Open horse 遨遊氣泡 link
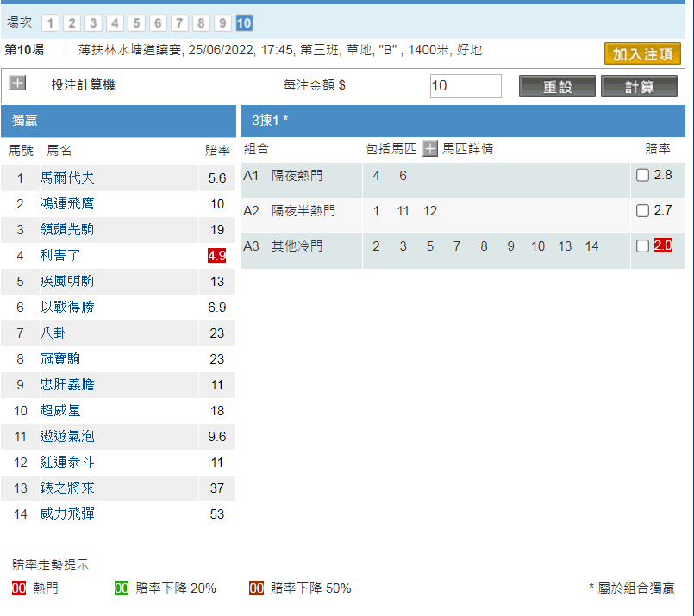 click(x=67, y=437)
